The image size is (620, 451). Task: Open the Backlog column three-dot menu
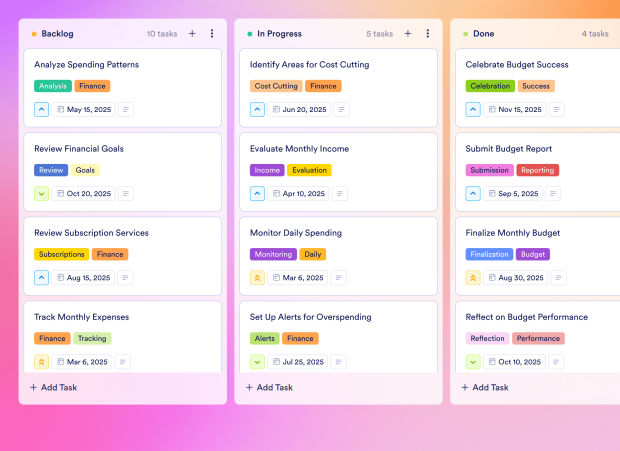pos(212,33)
